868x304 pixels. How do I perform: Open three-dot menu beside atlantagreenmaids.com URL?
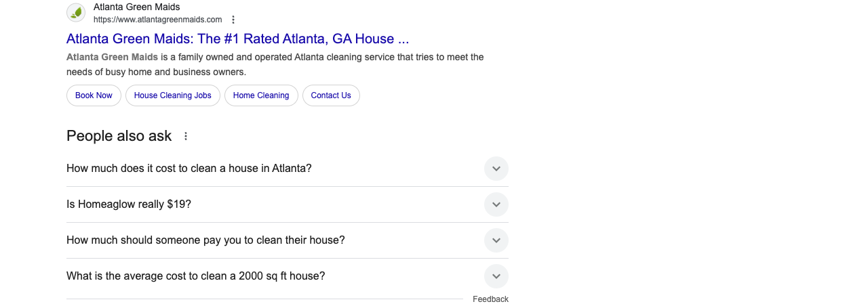233,20
